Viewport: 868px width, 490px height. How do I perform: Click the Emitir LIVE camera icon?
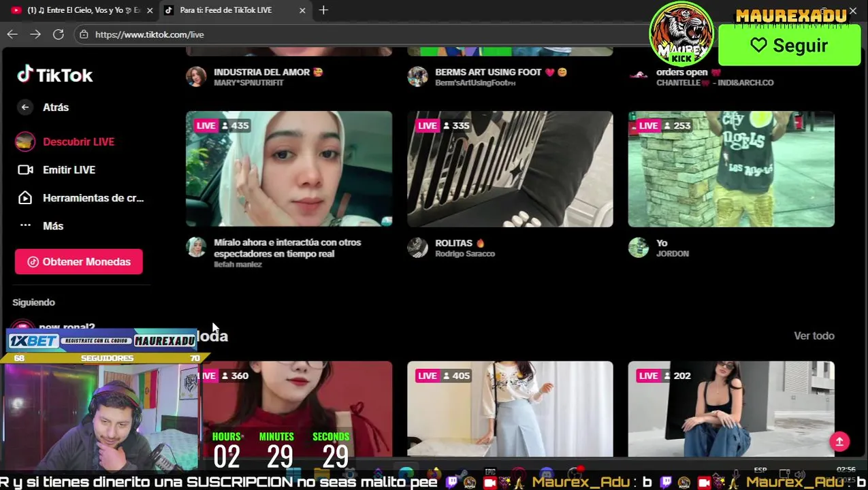25,170
